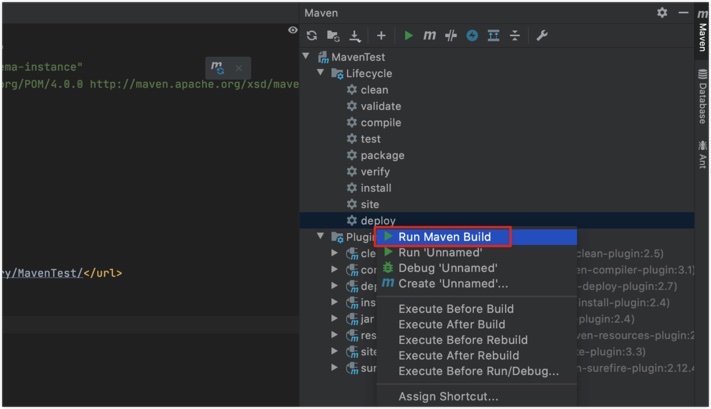711x409 pixels.
Task: Choose Assign Shortcut... menu entry
Action: pyautogui.click(x=477, y=396)
